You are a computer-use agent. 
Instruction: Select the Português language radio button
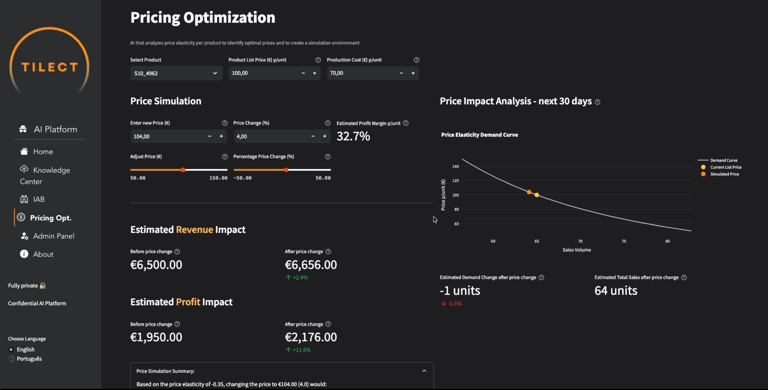tap(11, 359)
